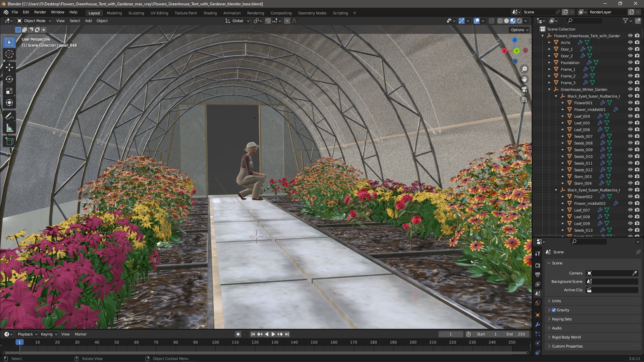Open the Tool properties tab

(x=538, y=253)
